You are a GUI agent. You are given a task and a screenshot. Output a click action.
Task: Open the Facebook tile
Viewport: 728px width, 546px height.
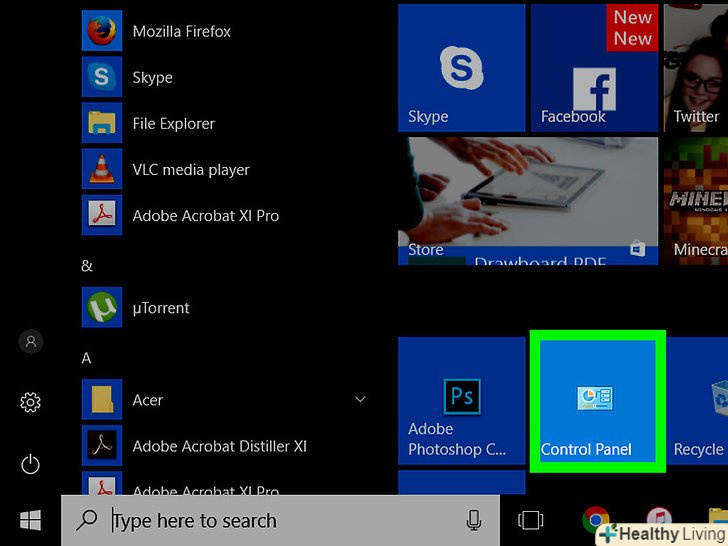pos(594,68)
